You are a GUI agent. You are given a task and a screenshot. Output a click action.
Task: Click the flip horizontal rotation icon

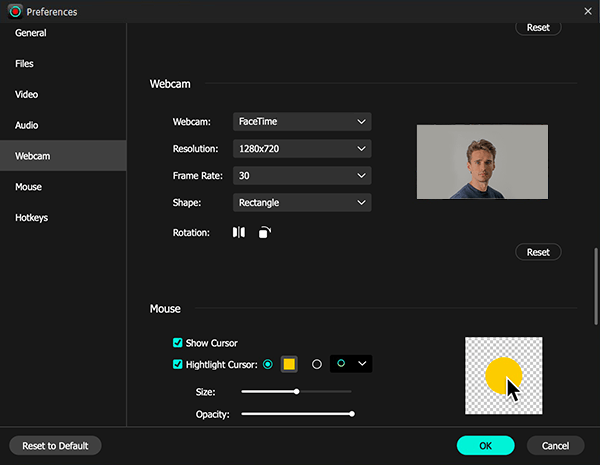239,232
